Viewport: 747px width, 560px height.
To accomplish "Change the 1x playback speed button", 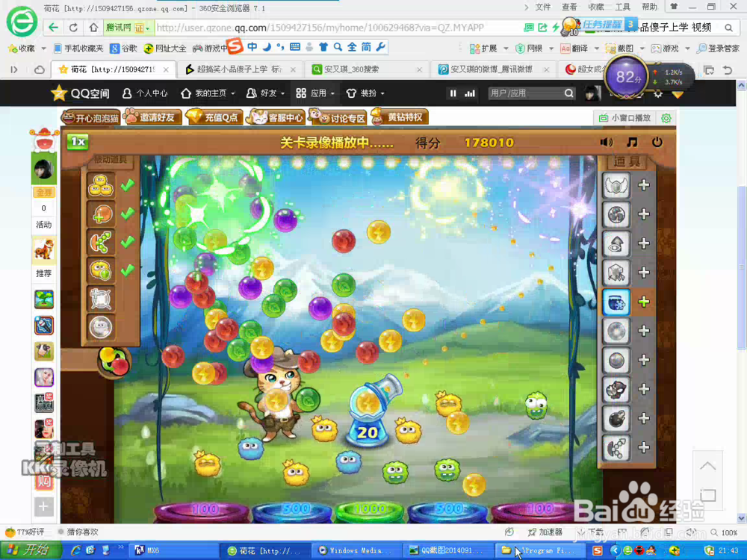I will point(78,142).
